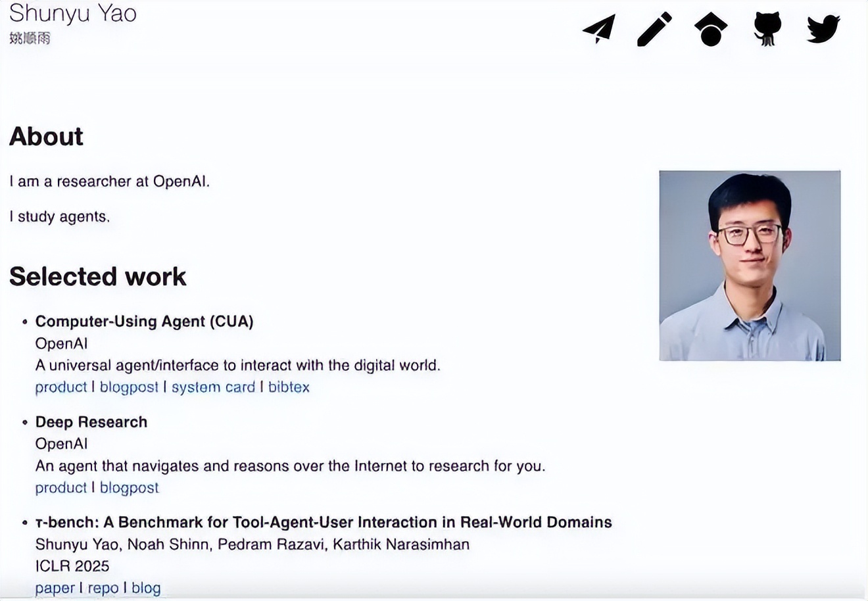Click the 'I am a researcher at OpenAI.' line
The width and height of the screenshot is (868, 601).
click(110, 181)
